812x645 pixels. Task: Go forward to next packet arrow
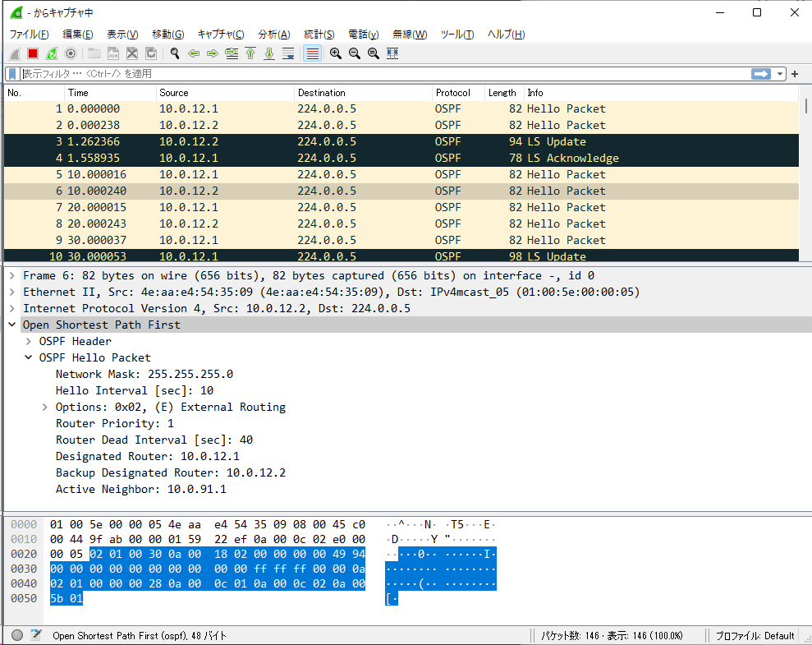[x=213, y=53]
